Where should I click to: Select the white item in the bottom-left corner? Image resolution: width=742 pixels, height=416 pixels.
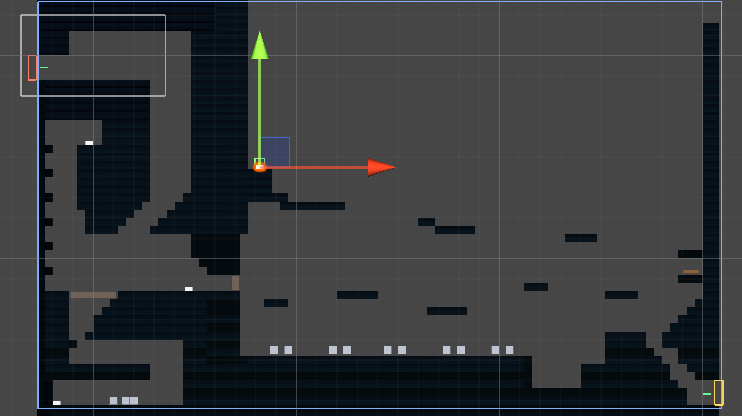(57, 403)
